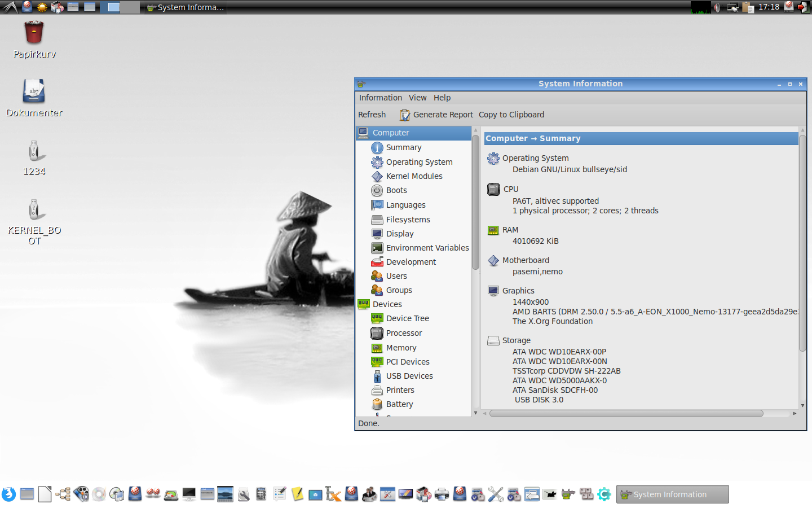Click the sidebar's down scroll arrow
The image size is (812, 508).
475,413
